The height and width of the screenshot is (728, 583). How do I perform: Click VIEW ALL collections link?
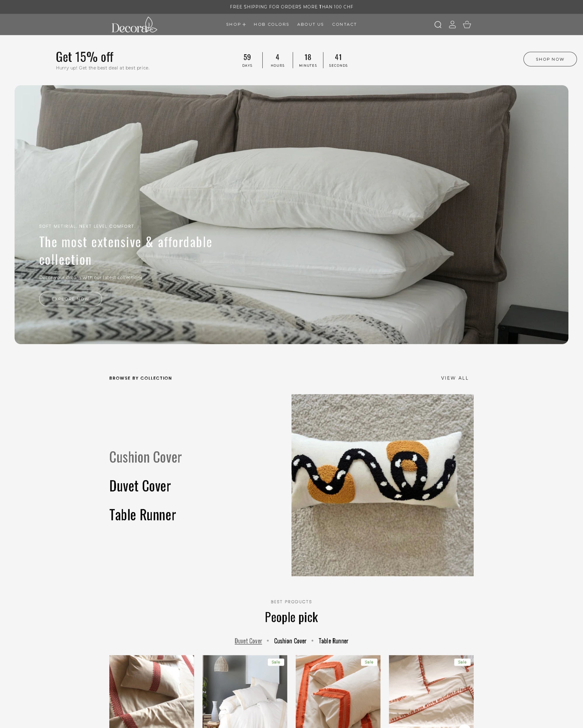(x=454, y=378)
